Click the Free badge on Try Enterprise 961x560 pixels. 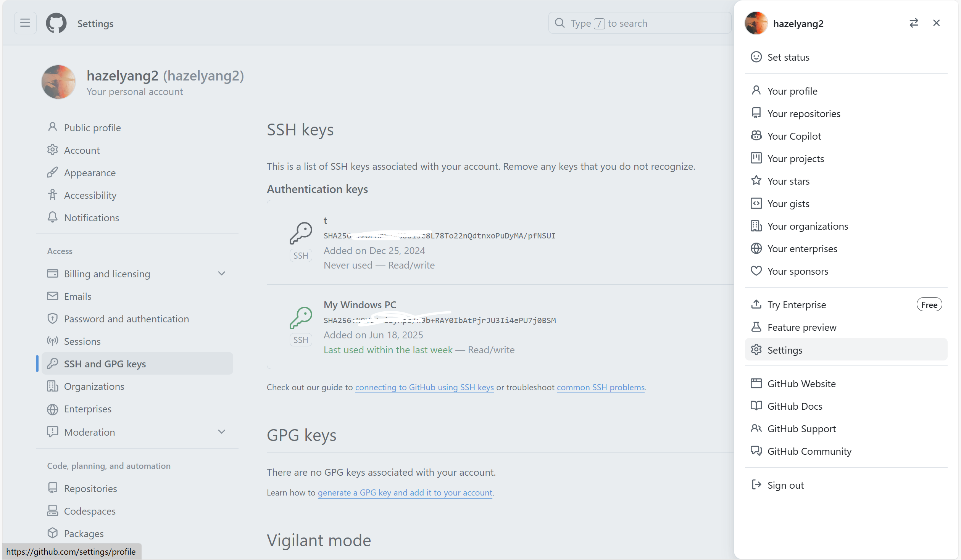(x=929, y=304)
